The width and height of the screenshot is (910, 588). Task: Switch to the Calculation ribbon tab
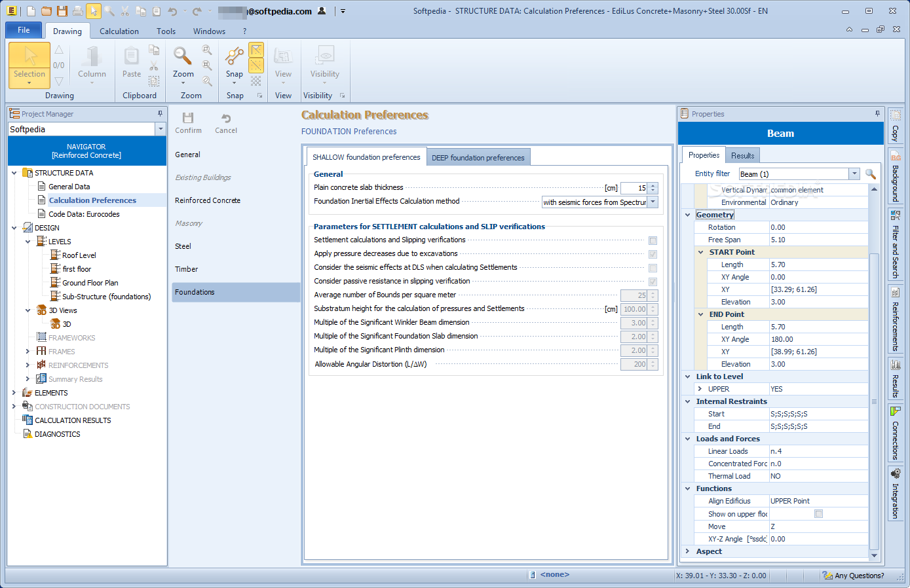pyautogui.click(x=119, y=31)
